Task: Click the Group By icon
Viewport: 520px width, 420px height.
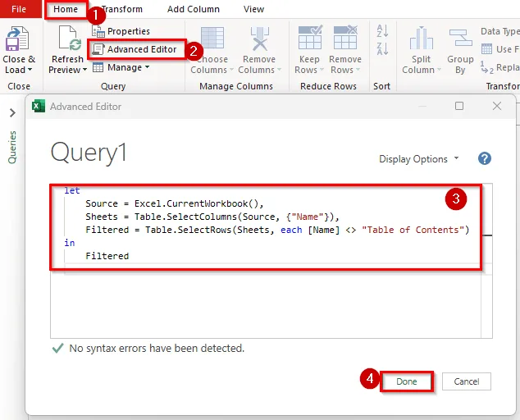Action: [461, 38]
